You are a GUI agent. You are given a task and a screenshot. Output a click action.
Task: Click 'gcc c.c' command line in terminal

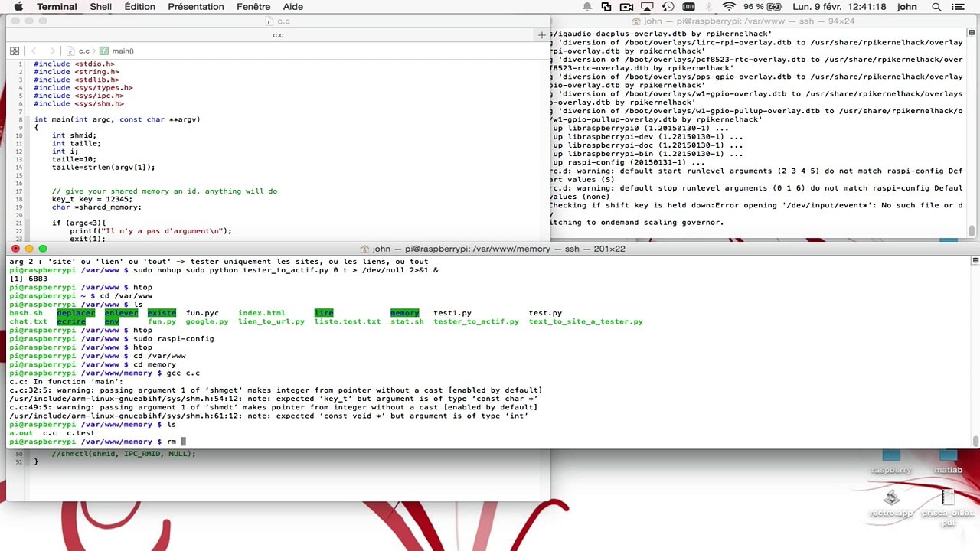pos(183,373)
